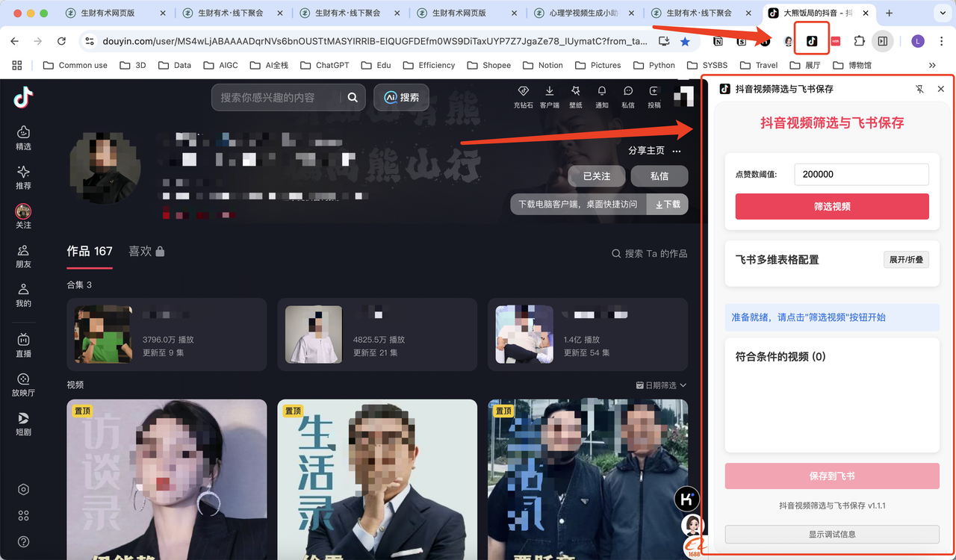956x560 pixels.
Task: Open the pinned video 访谈录 cover
Action: coord(167,479)
